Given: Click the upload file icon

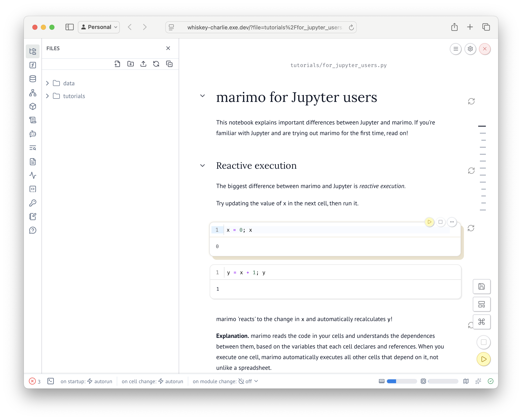Looking at the screenshot, I should coord(143,64).
